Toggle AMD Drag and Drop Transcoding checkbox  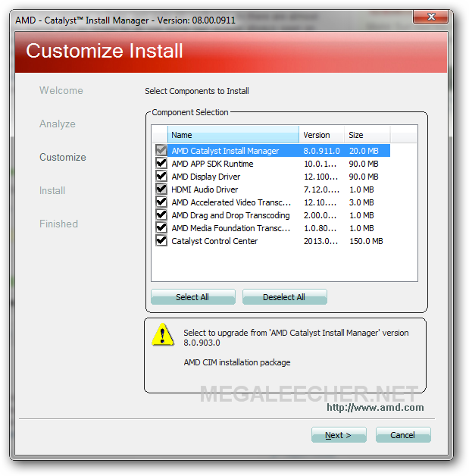click(161, 215)
